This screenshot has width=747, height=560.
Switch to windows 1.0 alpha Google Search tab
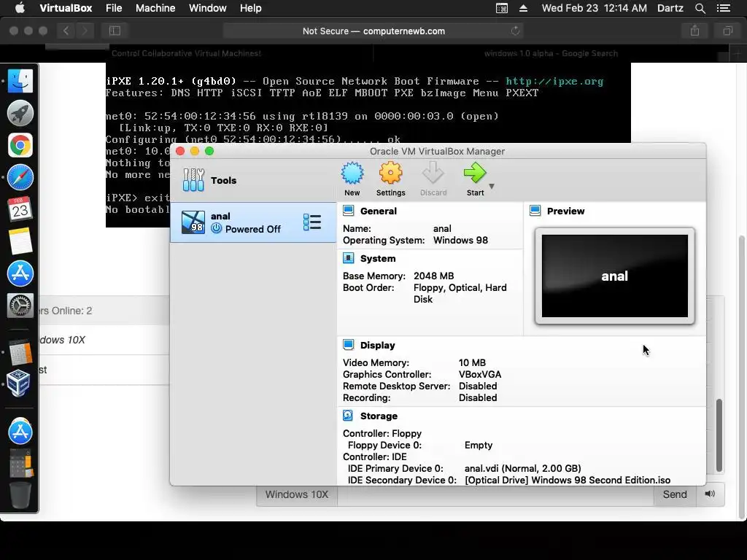coord(551,53)
